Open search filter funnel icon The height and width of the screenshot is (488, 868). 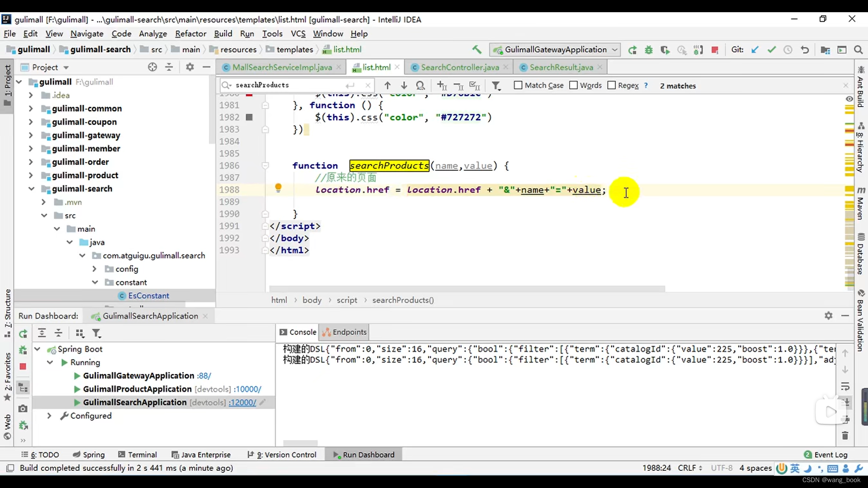[x=496, y=85]
